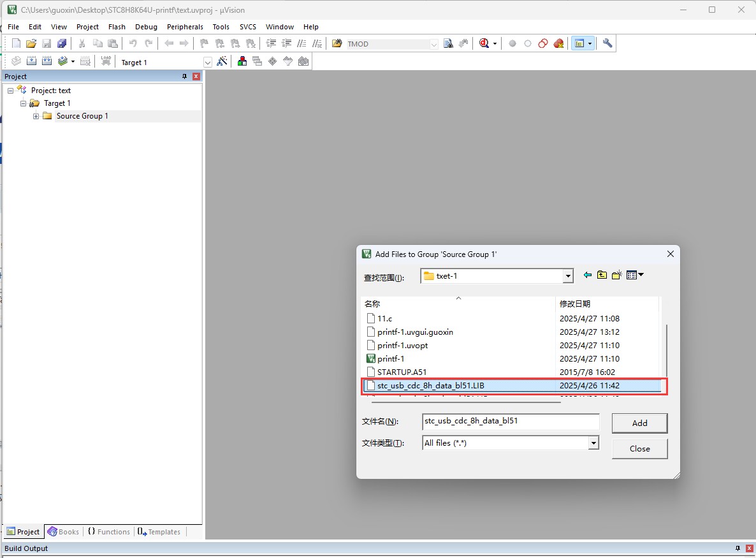Viewport: 756px width, 558px height.
Task: Open Options for Target magic wand icon
Action: pos(222,61)
